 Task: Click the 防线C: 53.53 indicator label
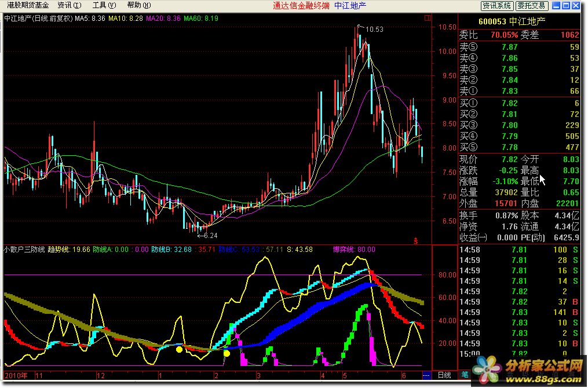coord(239,249)
